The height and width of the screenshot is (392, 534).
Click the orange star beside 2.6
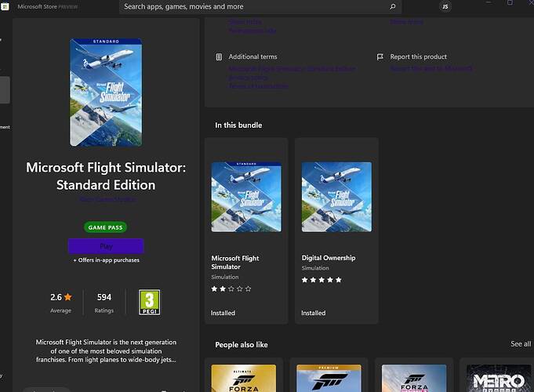68,297
